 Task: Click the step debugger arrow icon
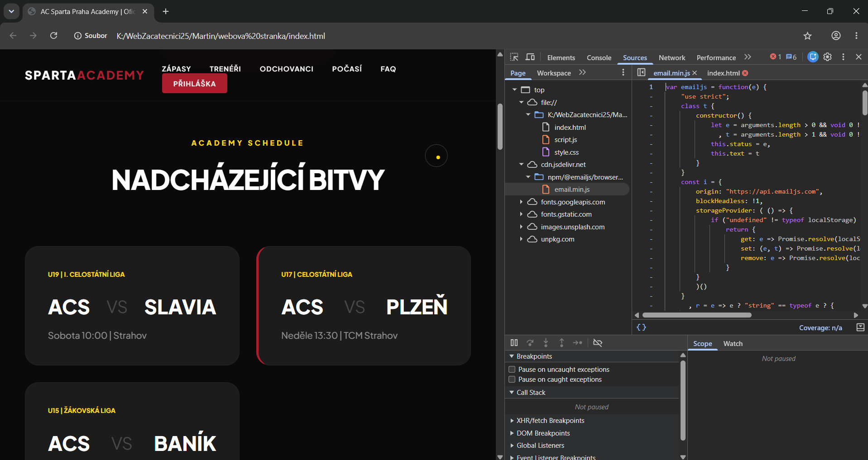(577, 343)
